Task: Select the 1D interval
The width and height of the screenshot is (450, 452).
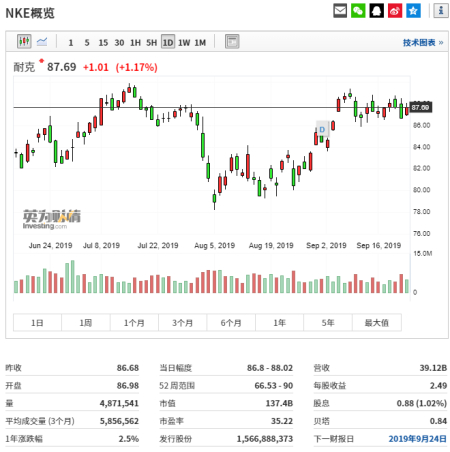Action: (x=168, y=42)
